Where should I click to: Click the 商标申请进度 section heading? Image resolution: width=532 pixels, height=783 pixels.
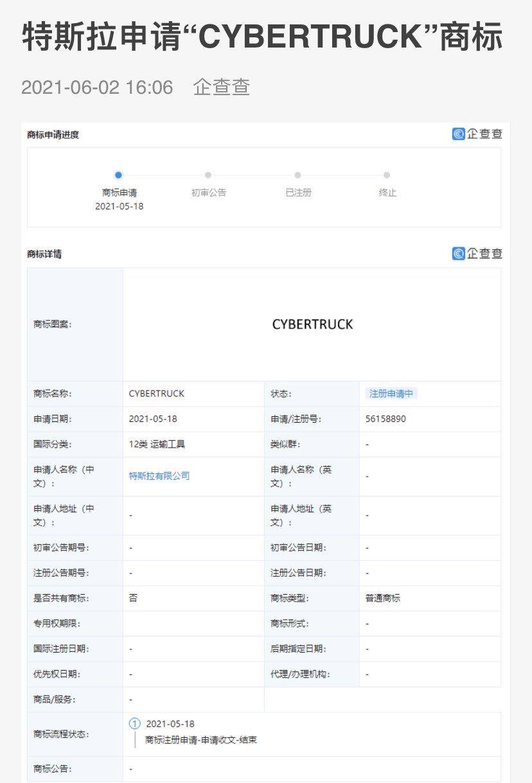tap(53, 134)
